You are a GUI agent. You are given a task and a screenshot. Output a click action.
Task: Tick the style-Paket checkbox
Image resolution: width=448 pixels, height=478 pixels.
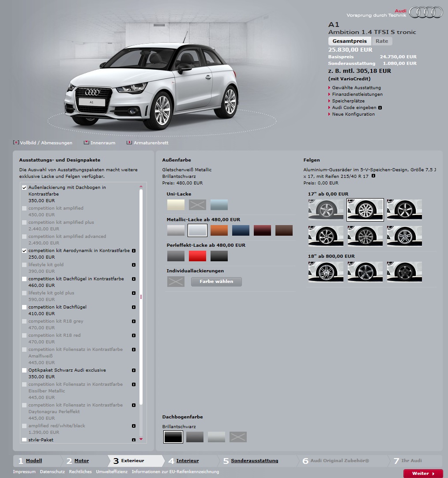click(24, 440)
